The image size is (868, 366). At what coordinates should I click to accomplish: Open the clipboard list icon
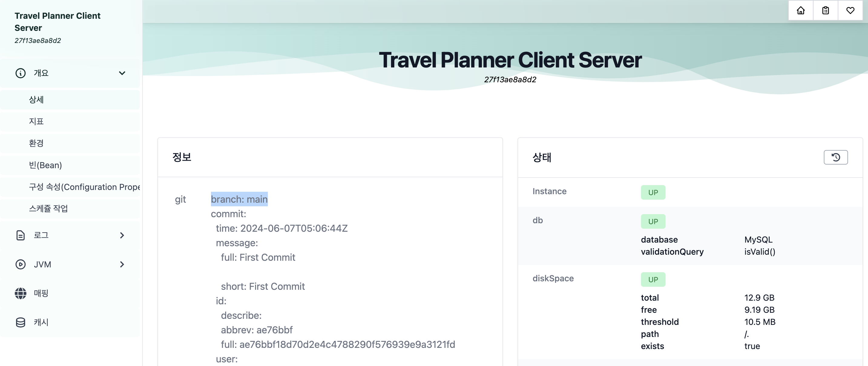point(825,11)
